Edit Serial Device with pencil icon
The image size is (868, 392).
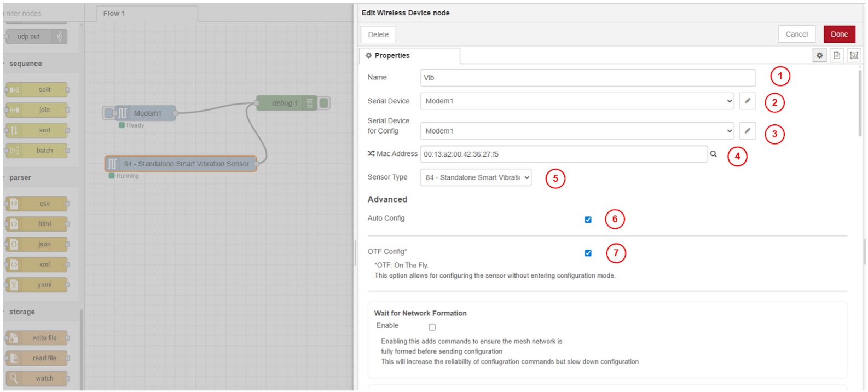click(x=747, y=101)
